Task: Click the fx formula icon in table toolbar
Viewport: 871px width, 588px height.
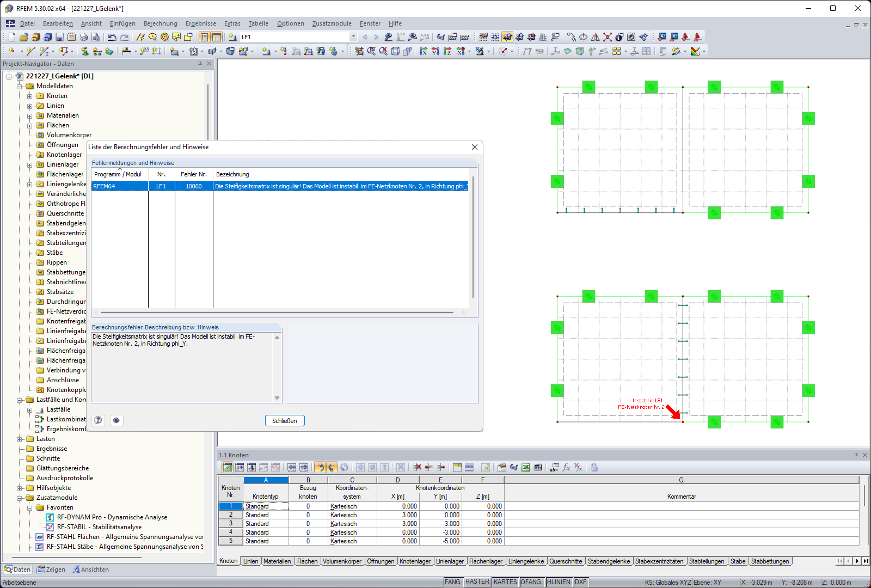Action: 566,467
